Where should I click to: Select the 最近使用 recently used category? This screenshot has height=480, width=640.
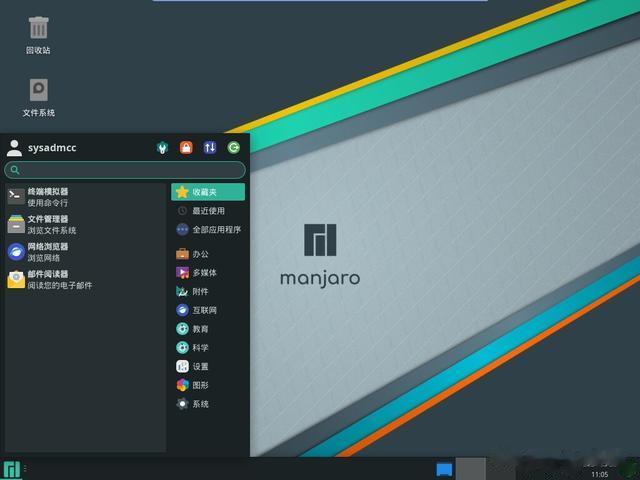point(208,211)
